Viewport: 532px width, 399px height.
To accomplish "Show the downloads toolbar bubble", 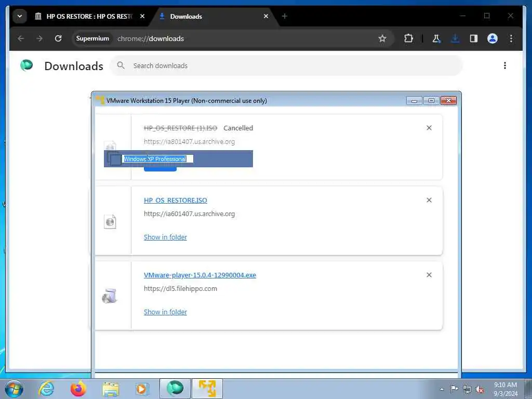I will 455,38.
